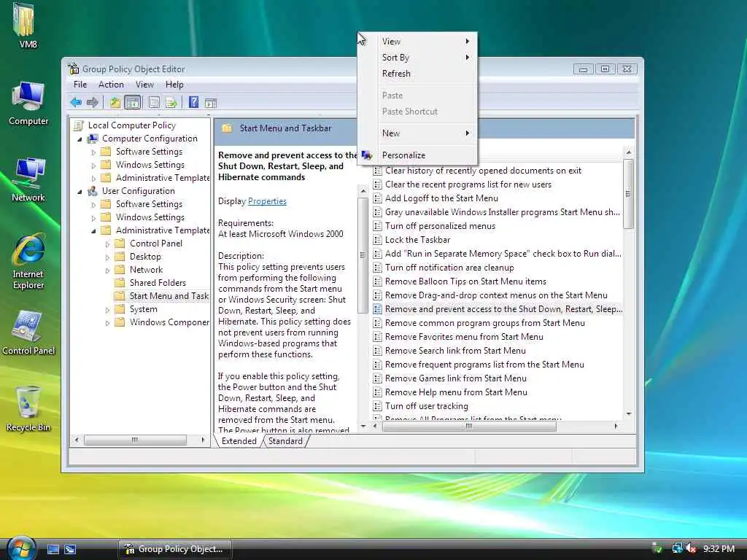Viewport: 747px width, 560px height.
Task: Click the volume muted tray icon
Action: click(692, 548)
